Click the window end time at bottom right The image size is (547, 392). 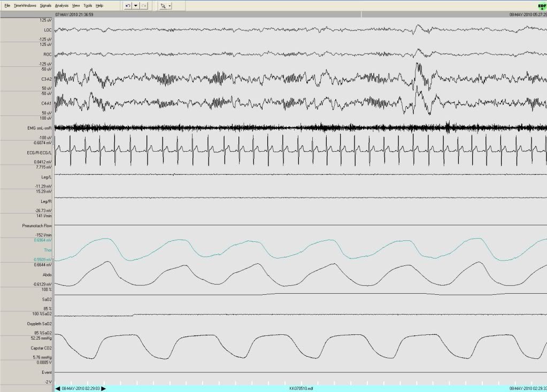click(x=528, y=388)
